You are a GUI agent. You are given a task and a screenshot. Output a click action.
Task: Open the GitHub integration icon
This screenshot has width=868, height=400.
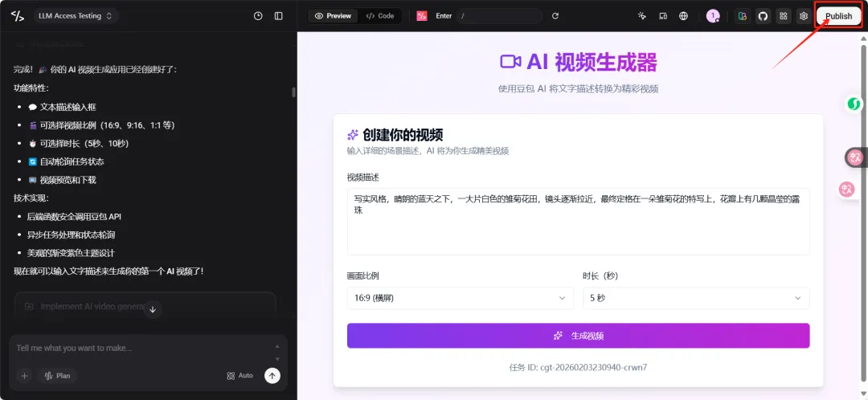[x=763, y=16]
